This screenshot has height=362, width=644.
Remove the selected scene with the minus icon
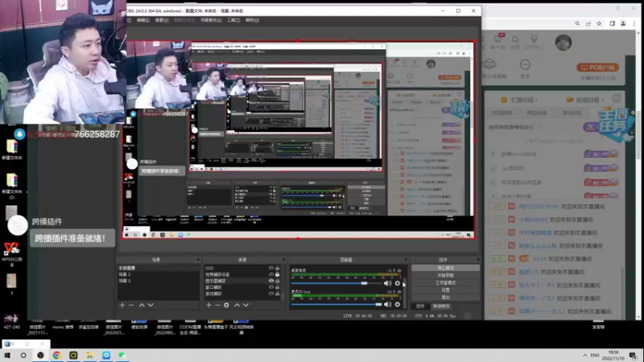pyautogui.click(x=131, y=305)
